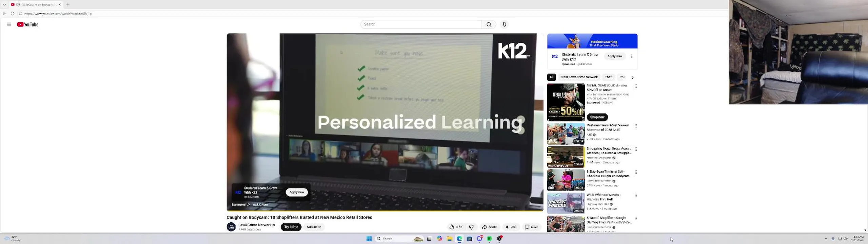This screenshot has width=868, height=244.
Task: Open the Windows Start menu
Action: pos(369,239)
